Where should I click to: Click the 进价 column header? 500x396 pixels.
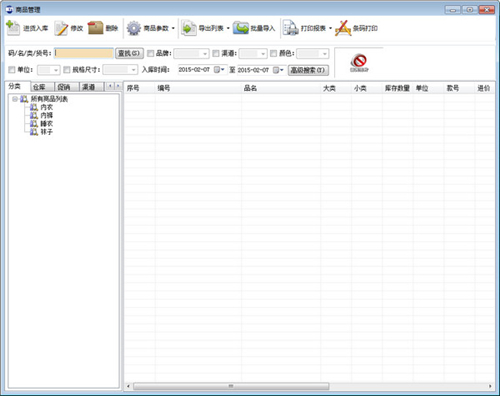point(484,88)
